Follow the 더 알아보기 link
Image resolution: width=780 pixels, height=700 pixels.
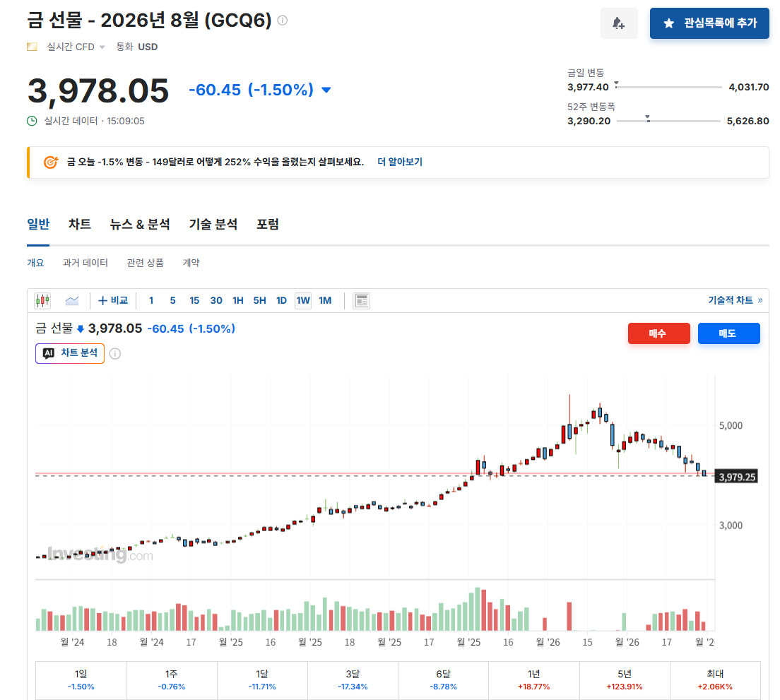point(400,162)
